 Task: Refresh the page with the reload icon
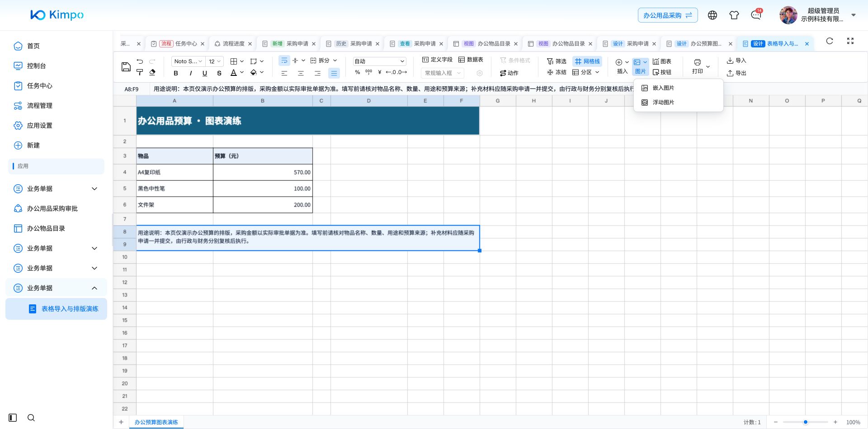point(830,41)
